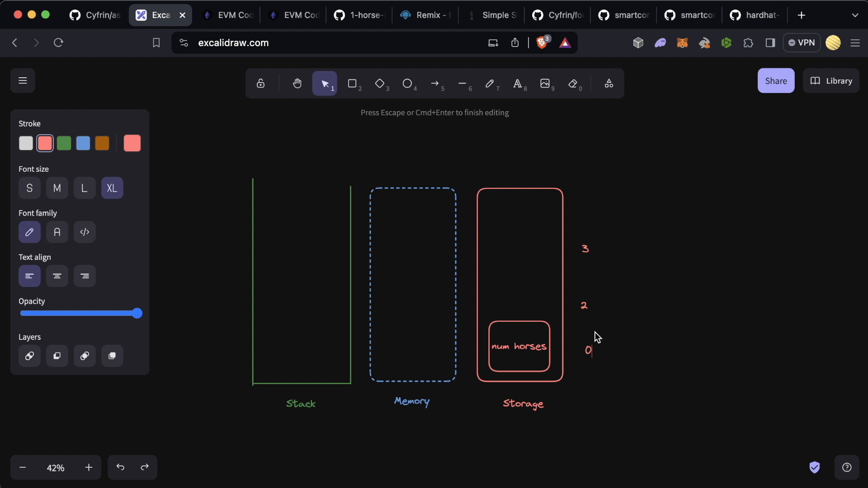Open the more shapes tools menu
This screenshot has height=488, width=868.
(609, 84)
